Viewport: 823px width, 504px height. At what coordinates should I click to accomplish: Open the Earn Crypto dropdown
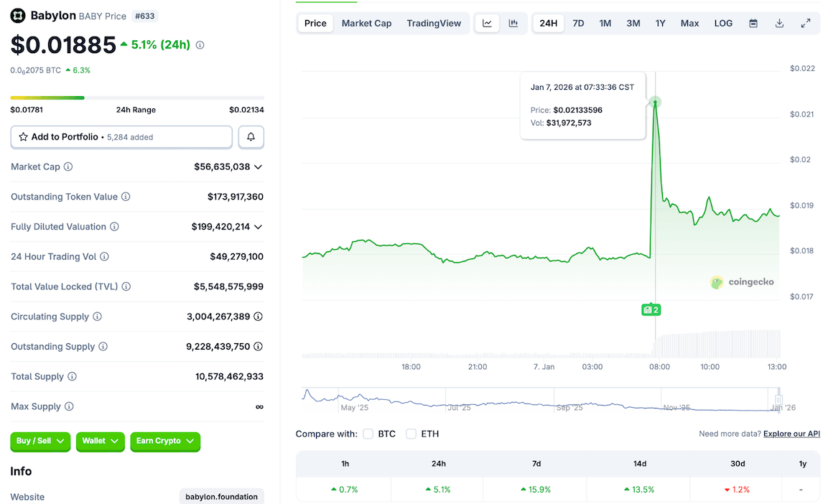point(164,441)
